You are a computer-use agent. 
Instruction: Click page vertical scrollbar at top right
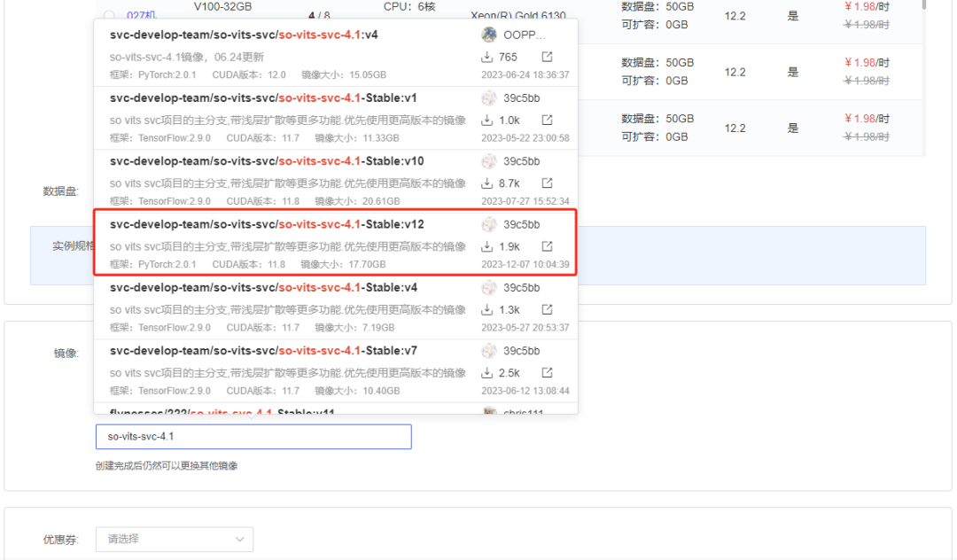pyautogui.click(x=924, y=5)
